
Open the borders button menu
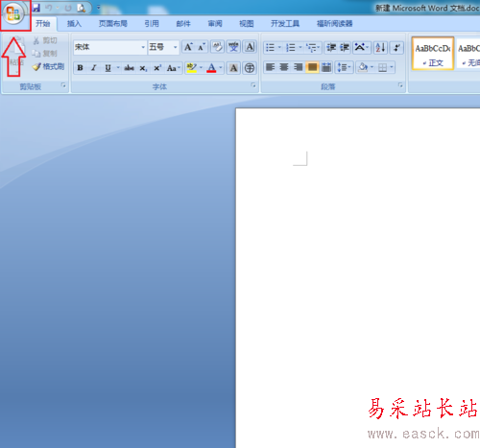tap(386, 67)
